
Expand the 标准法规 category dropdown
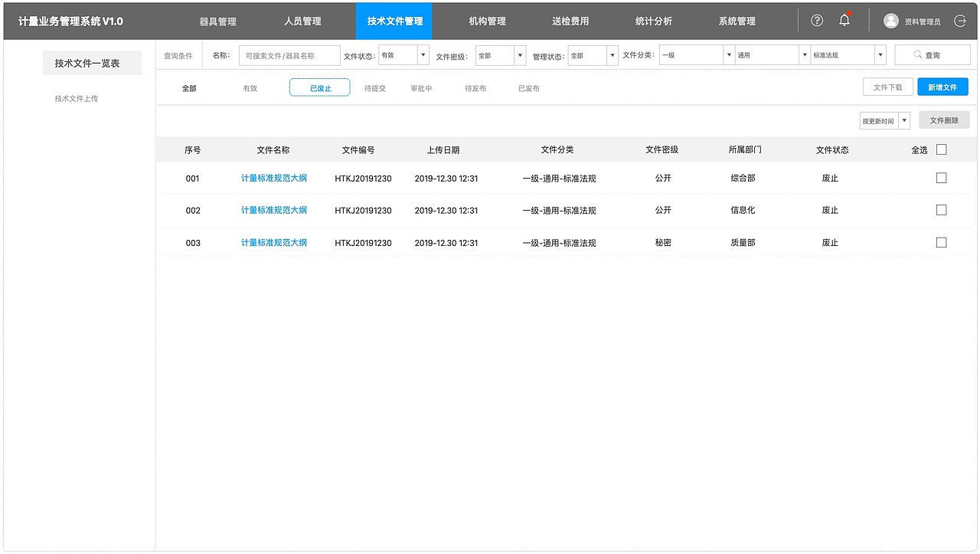coord(848,55)
